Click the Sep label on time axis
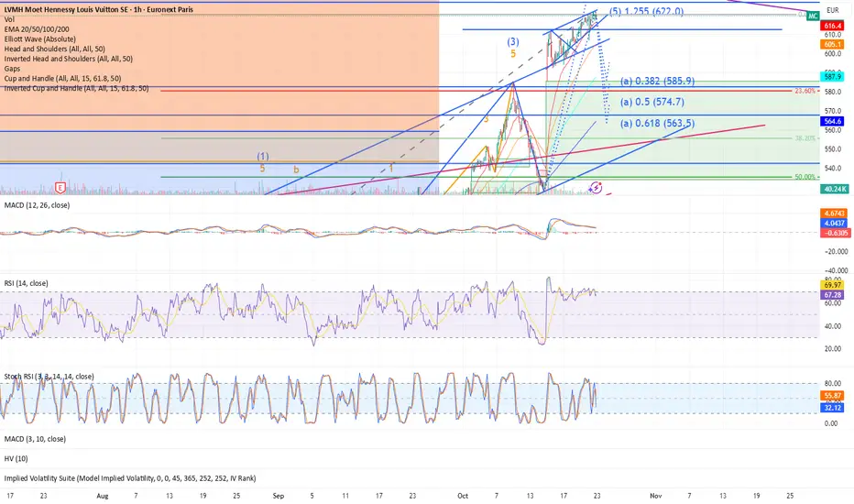 279,496
